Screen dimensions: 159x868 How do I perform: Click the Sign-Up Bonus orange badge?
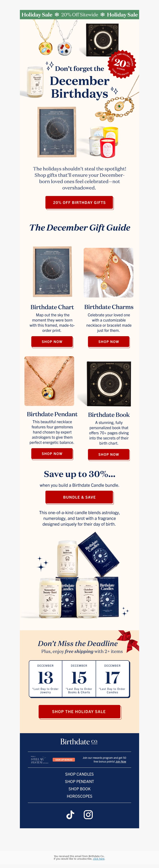tap(64, 760)
